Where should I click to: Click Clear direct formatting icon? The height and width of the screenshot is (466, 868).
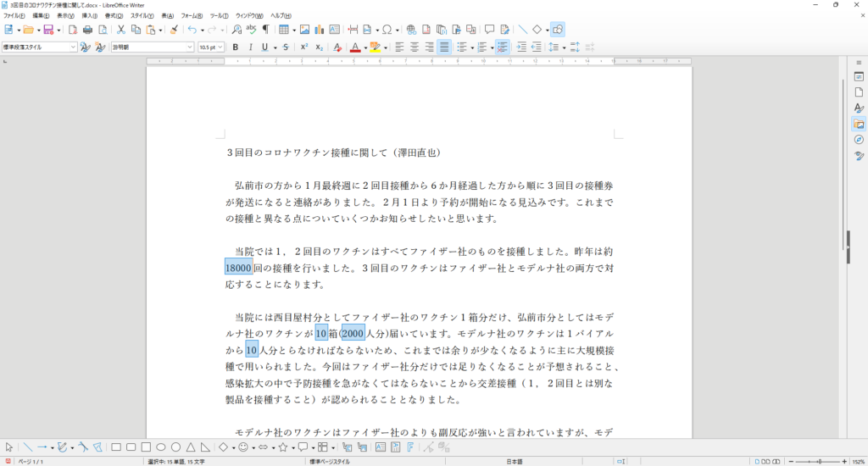coord(337,47)
